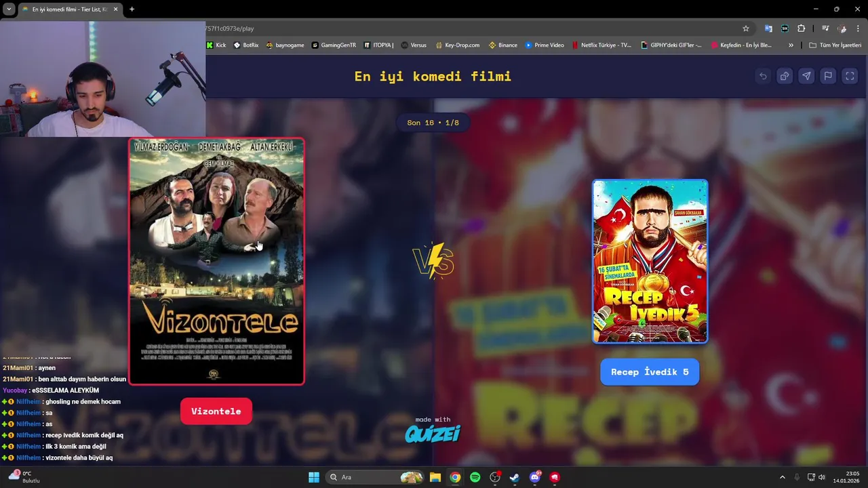The height and width of the screenshot is (488, 868).
Task: Choose the red Vizontele button
Action: 216,411
